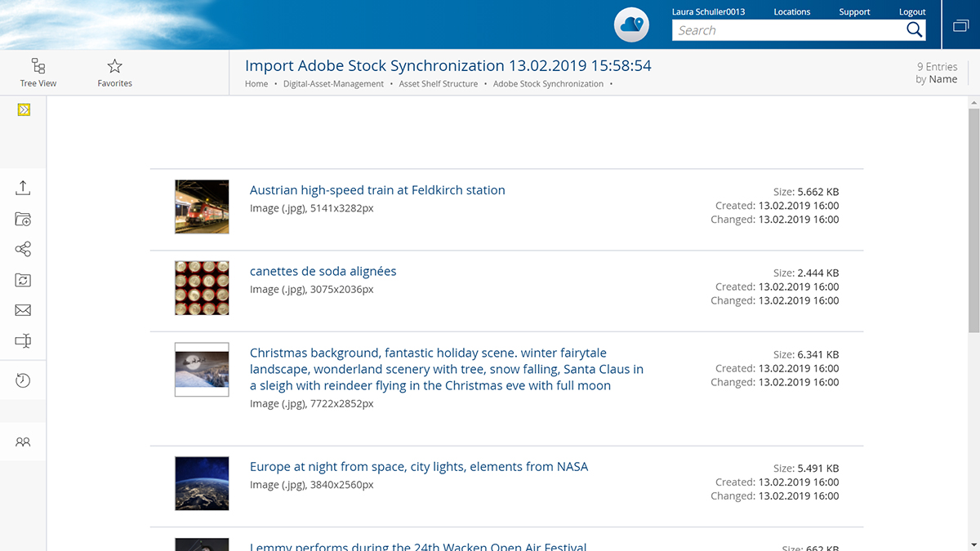Click the history clock icon in sidebar
Viewport: 980px width, 551px height.
pos(23,380)
